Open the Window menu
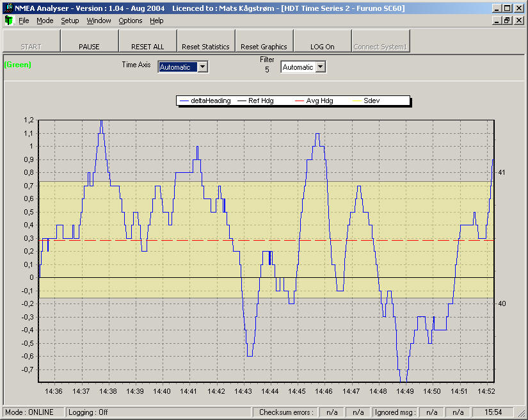Screen dimensions: 528x420 click(x=99, y=20)
